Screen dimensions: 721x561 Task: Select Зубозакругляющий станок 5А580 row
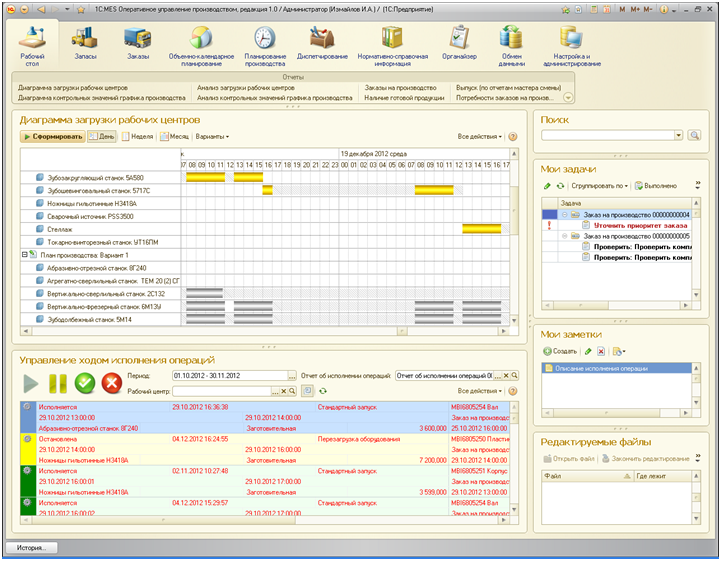pos(101,177)
